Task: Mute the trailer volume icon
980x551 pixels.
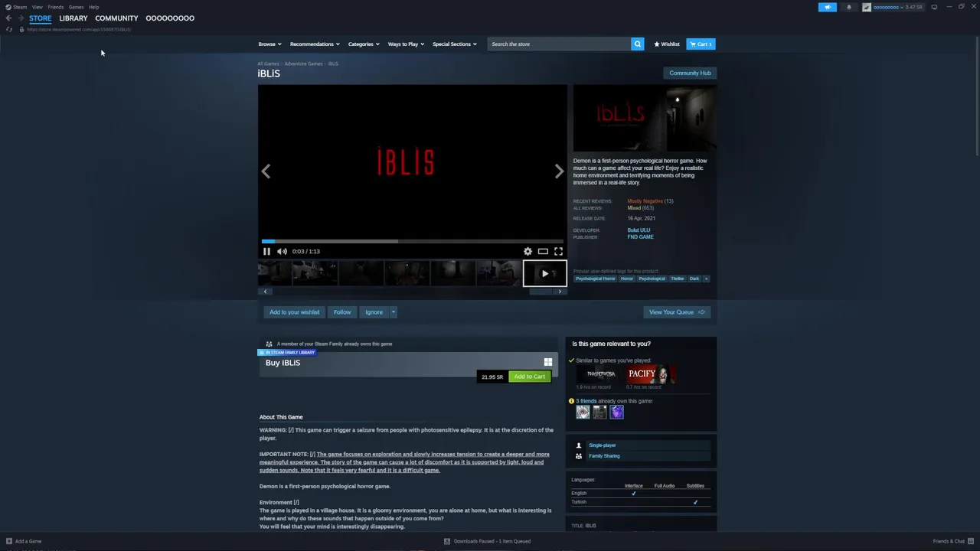Action: tap(282, 251)
